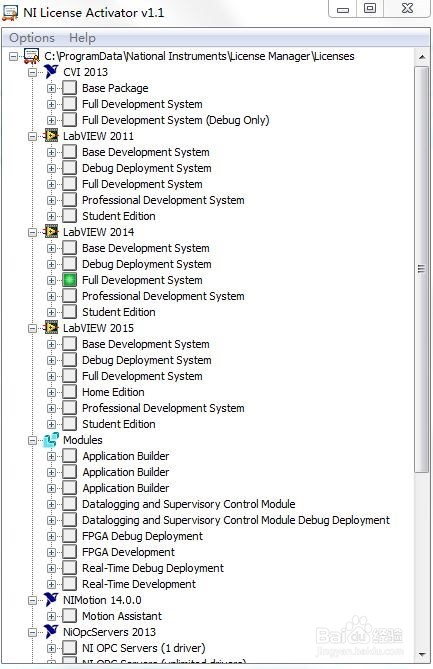433x669 pixels.
Task: Select LabVIEW 2011 Debug Deployment System row
Action: pyautogui.click(x=146, y=168)
